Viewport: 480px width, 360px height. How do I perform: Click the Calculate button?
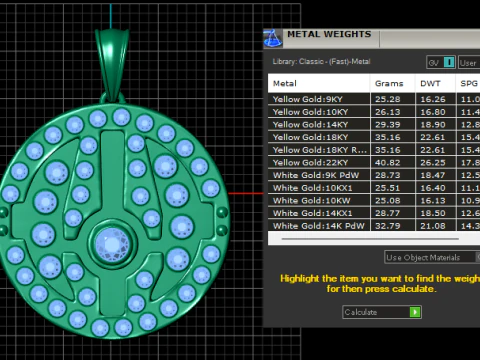click(x=382, y=312)
